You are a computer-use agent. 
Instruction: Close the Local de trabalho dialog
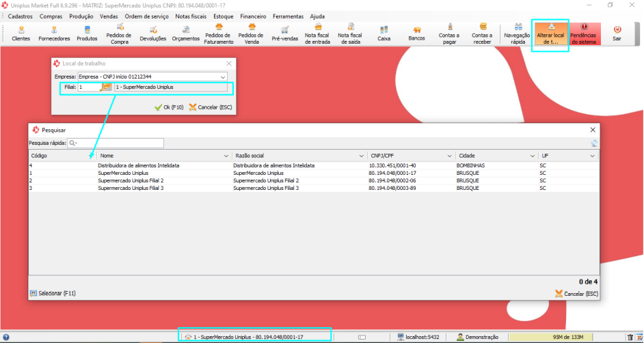click(229, 64)
